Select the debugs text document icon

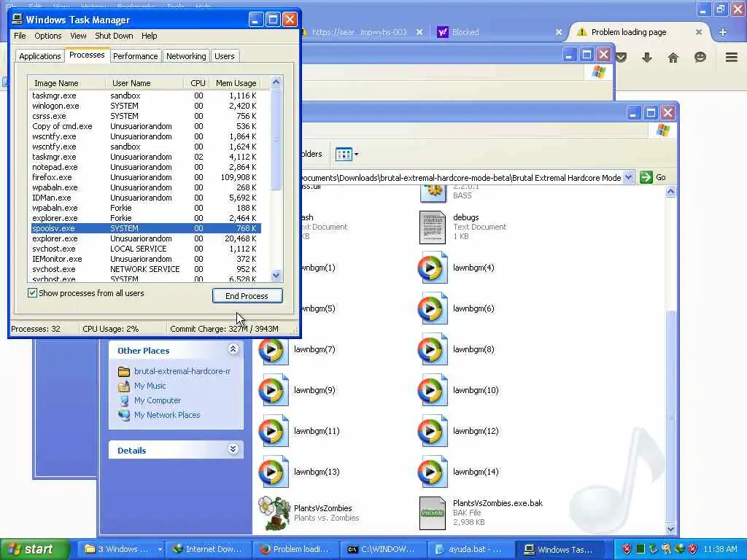[x=433, y=227]
